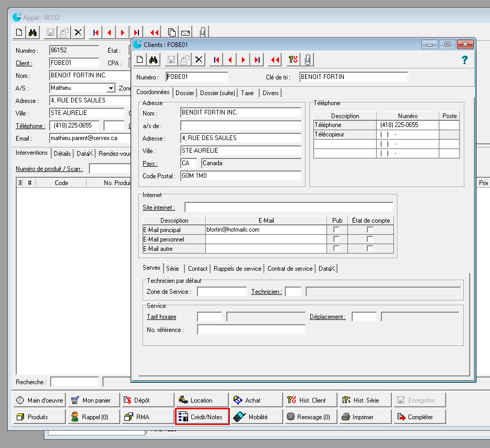Expand the A/S Mathieu dropdown
490x448 pixels.
pyautogui.click(x=111, y=88)
